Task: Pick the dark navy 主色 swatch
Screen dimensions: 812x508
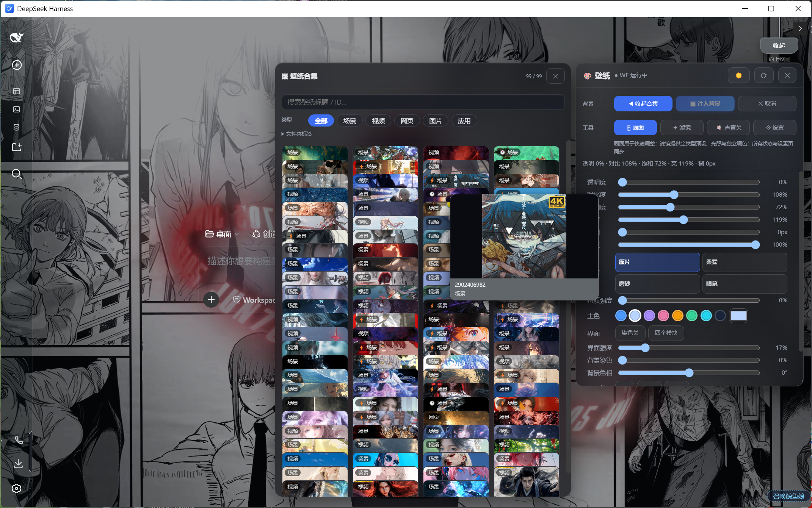Action: [720, 316]
